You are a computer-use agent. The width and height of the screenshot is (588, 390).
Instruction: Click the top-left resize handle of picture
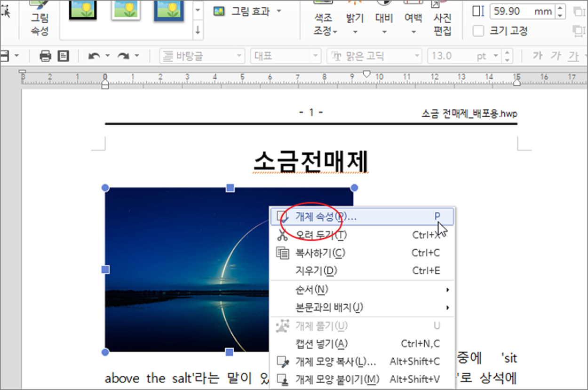[105, 188]
